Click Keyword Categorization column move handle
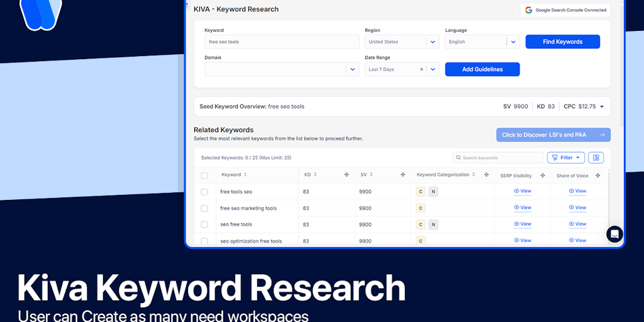This screenshot has width=644, height=322. click(x=486, y=175)
